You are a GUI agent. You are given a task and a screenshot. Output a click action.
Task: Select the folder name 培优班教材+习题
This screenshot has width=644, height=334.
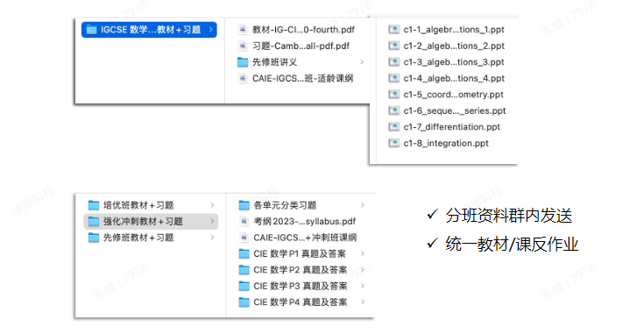138,205
